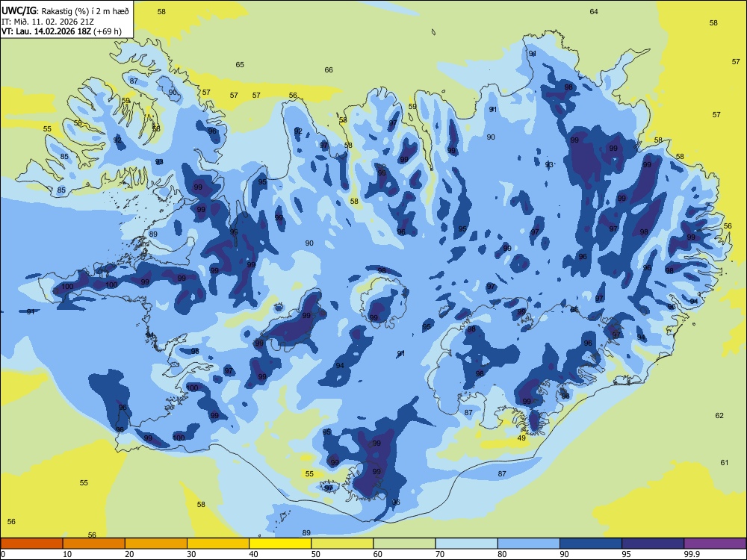Click legend tick label '0'
747x560 pixels.
click(3, 554)
